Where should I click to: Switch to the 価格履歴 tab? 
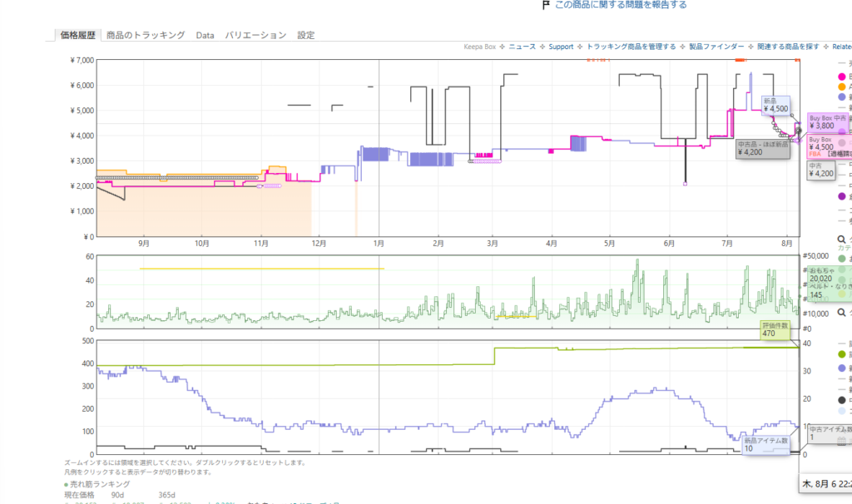(x=77, y=35)
